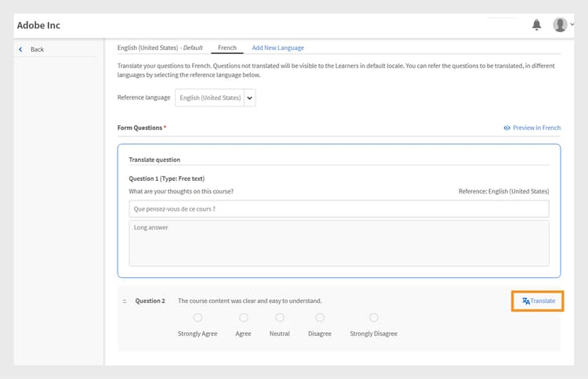Click the translate icon for Question 2
The height and width of the screenshot is (379, 588).
526,301
